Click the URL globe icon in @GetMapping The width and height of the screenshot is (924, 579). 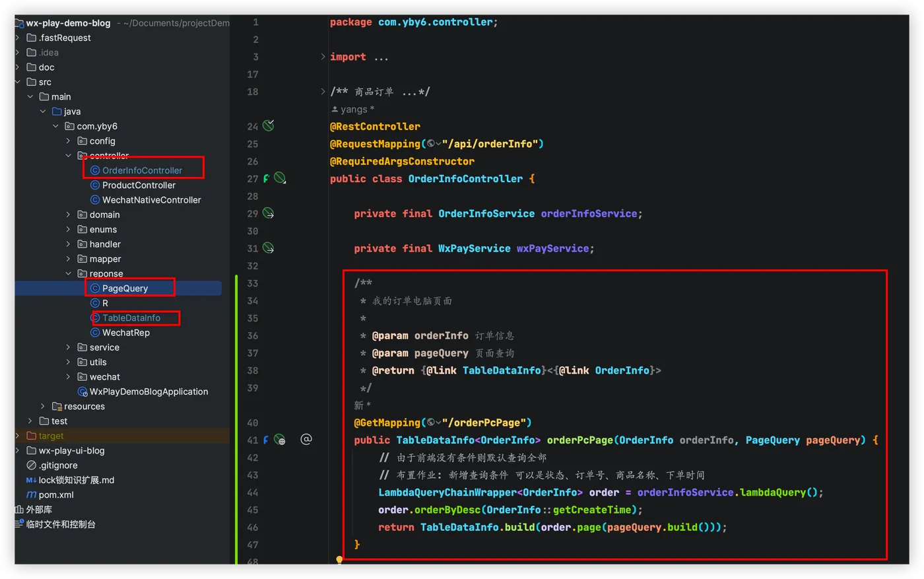tap(431, 423)
